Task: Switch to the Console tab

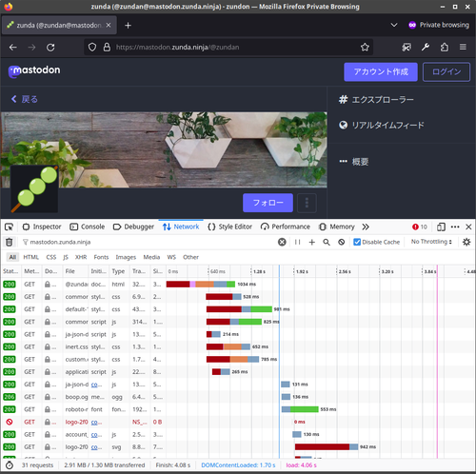Action: [88, 227]
